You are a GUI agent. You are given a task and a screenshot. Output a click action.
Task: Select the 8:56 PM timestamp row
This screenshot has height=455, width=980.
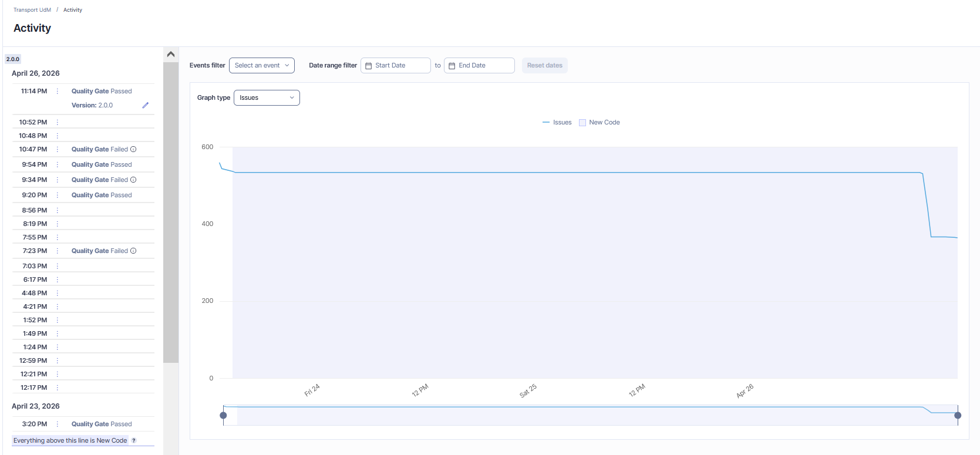83,210
